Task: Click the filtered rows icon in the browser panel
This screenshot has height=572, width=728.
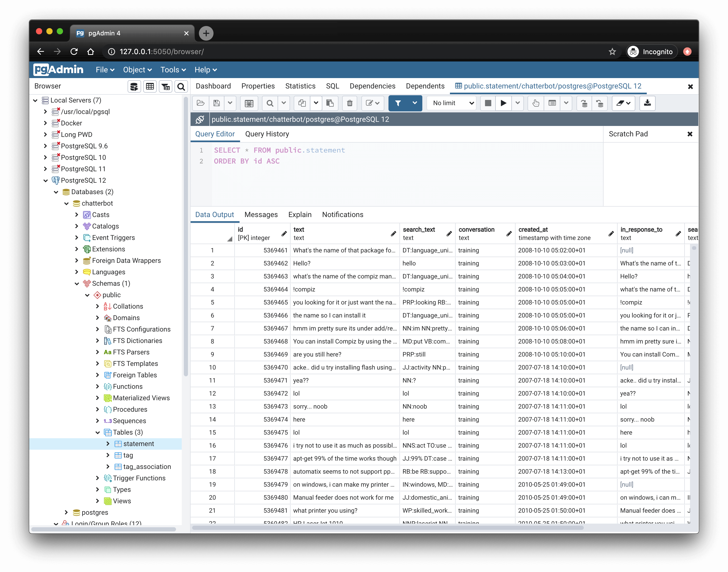Action: [x=165, y=86]
